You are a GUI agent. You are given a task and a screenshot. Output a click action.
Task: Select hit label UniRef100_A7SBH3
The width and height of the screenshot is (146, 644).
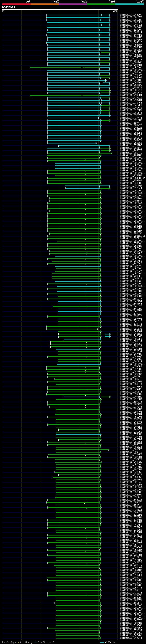tap(131, 175)
